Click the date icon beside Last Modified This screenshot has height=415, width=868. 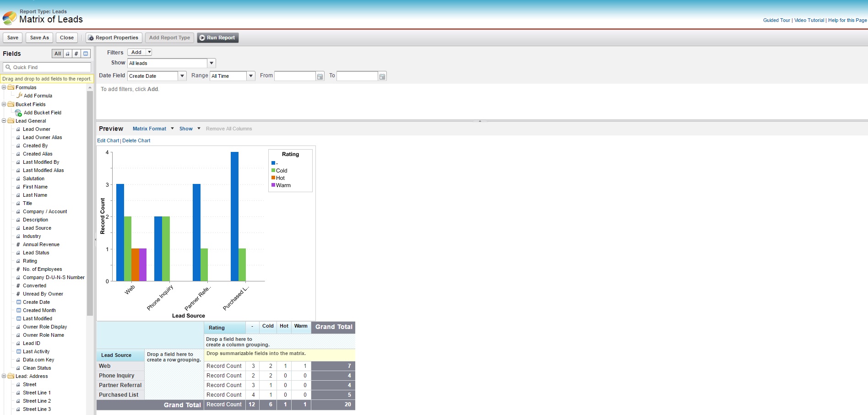point(18,318)
